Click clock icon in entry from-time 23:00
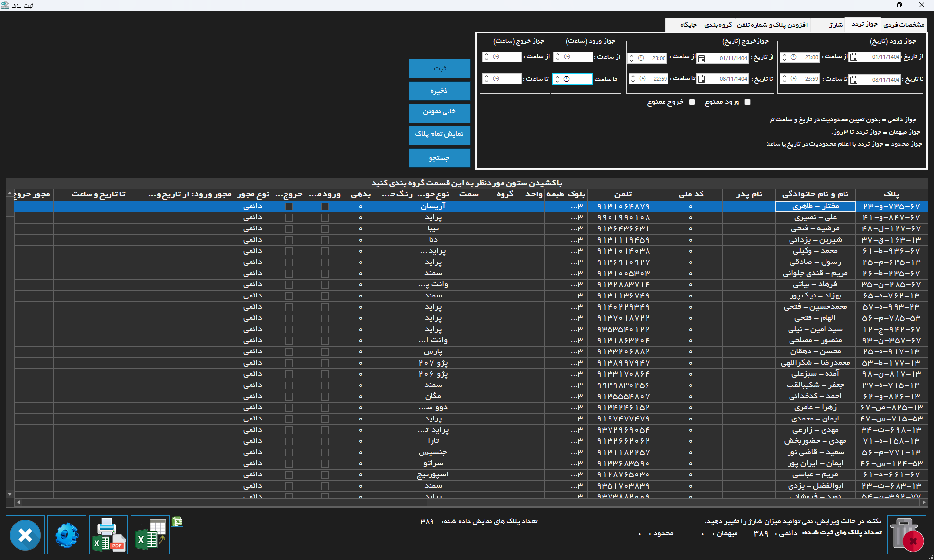 pyautogui.click(x=793, y=57)
